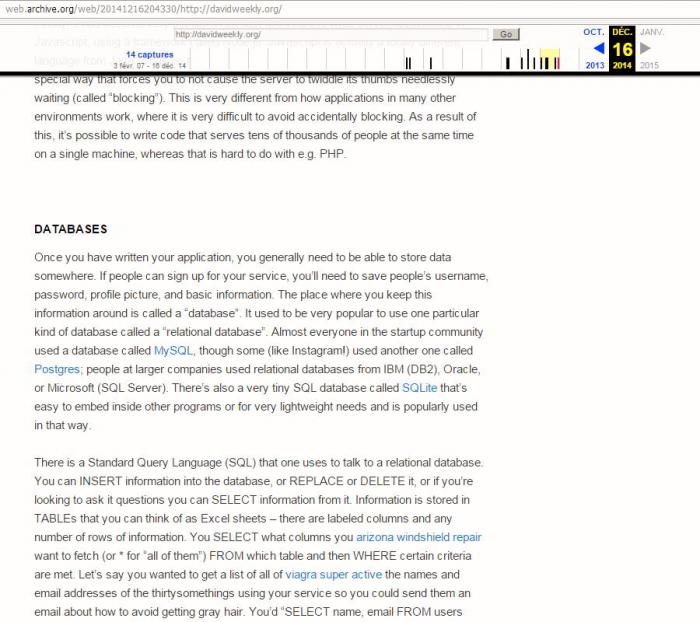Click the DATABASES section heading

coord(71,229)
